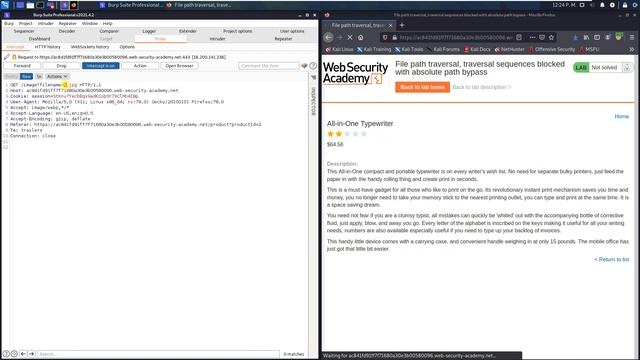Screen dimensions: 640x360
Task: Open a new Firefox tab with plus
Action: tap(402, 25)
